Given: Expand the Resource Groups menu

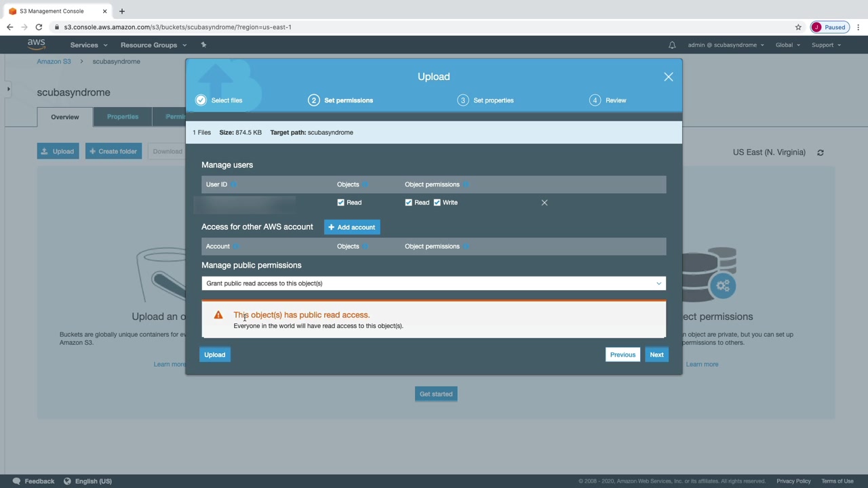Looking at the screenshot, I should tap(153, 45).
